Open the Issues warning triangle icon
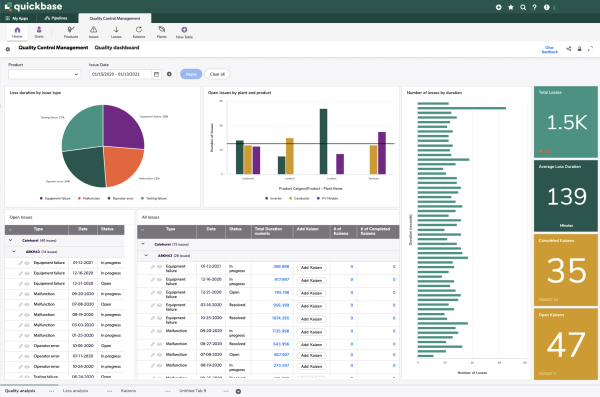 tap(93, 29)
